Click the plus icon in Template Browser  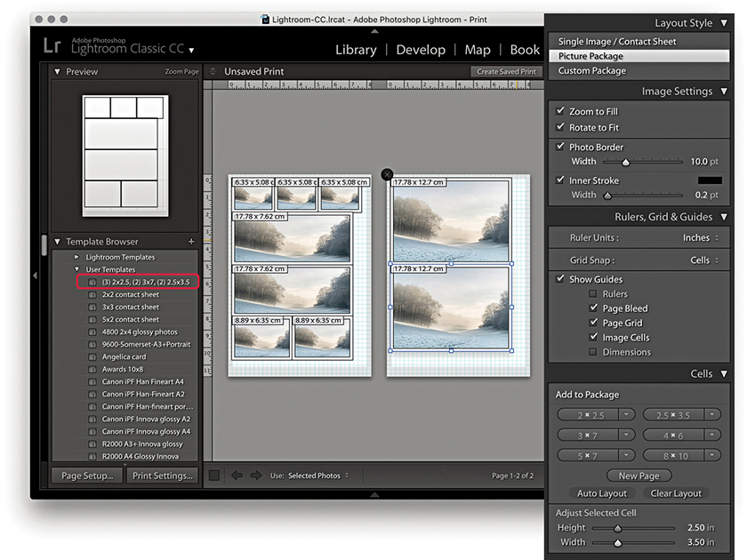(x=190, y=242)
